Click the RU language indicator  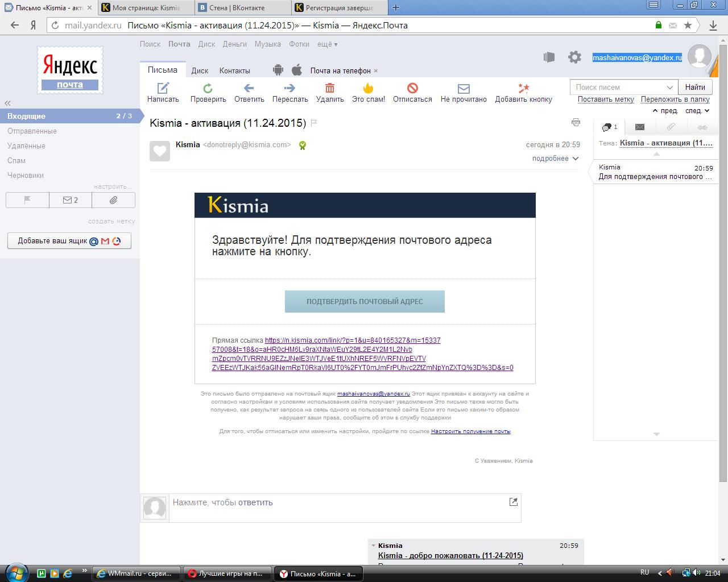point(644,572)
